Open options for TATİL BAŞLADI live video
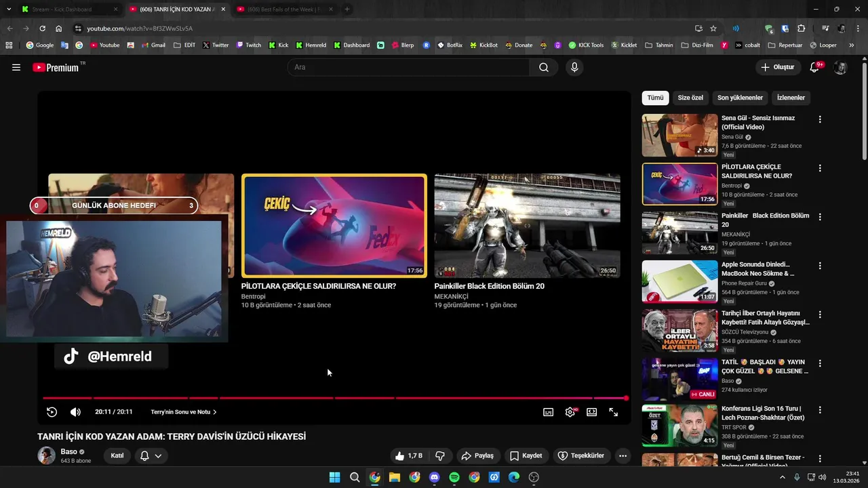The image size is (868, 488). pyautogui.click(x=820, y=363)
